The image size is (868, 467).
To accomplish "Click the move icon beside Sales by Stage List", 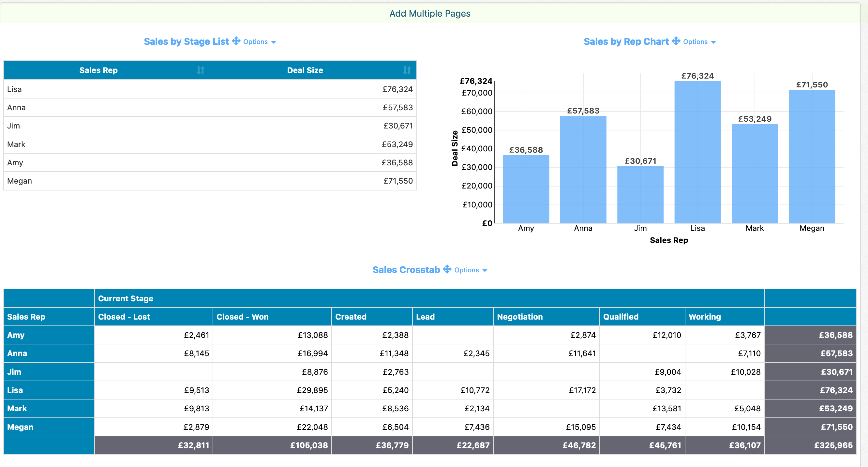I will pos(236,41).
